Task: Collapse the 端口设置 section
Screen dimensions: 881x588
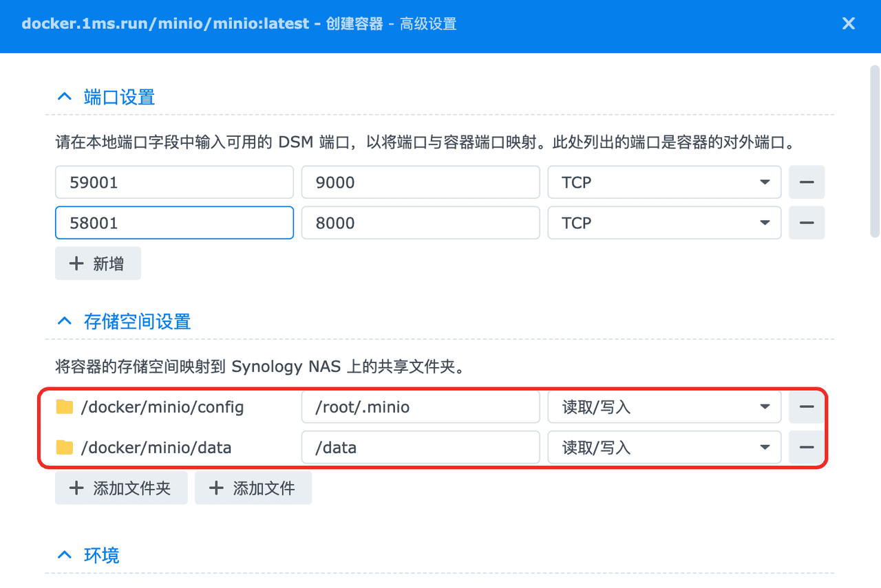Action: tap(64, 96)
